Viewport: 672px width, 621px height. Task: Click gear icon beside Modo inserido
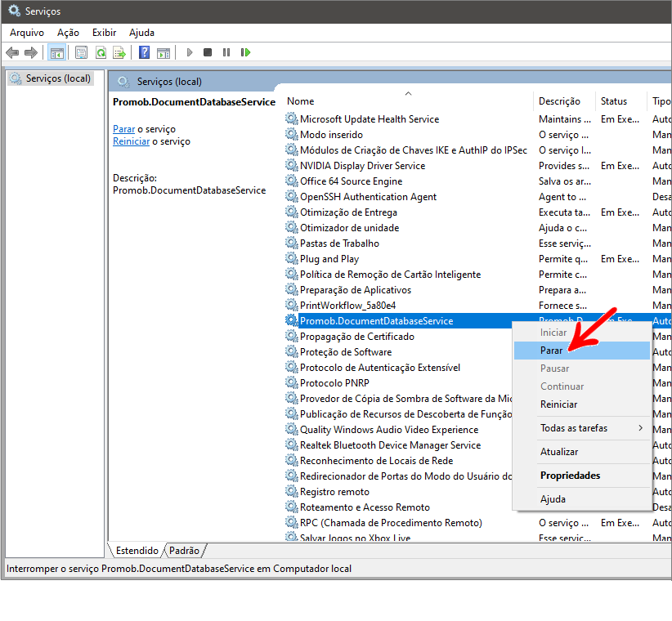tap(291, 135)
